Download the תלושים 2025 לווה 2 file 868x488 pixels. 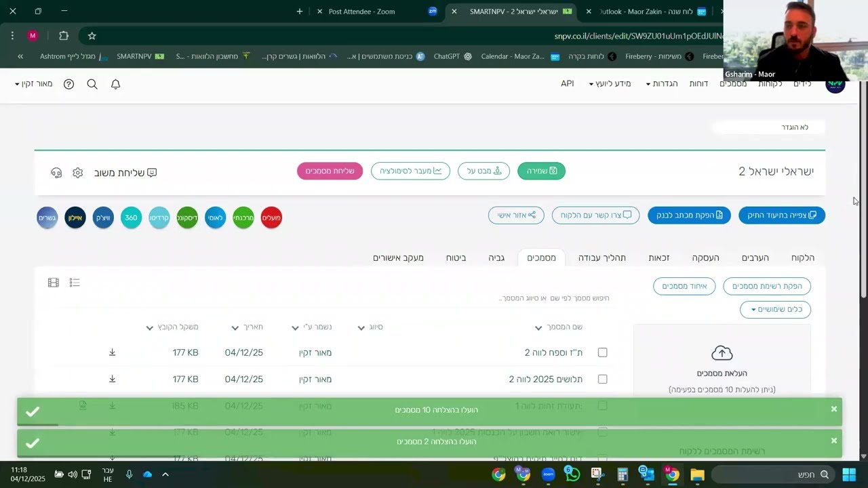[x=113, y=379]
